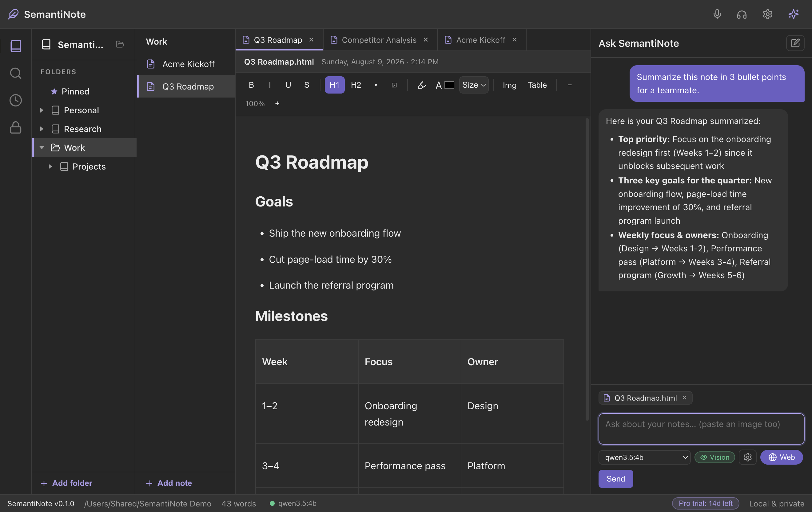This screenshot has height=512, width=812.
Task: Click the microphone icon in the header
Action: pyautogui.click(x=717, y=14)
